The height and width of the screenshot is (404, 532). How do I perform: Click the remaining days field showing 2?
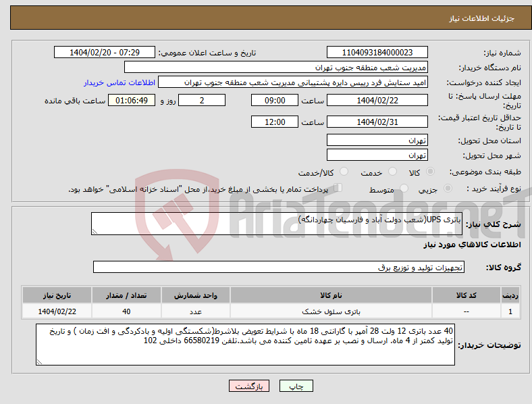click(x=202, y=100)
